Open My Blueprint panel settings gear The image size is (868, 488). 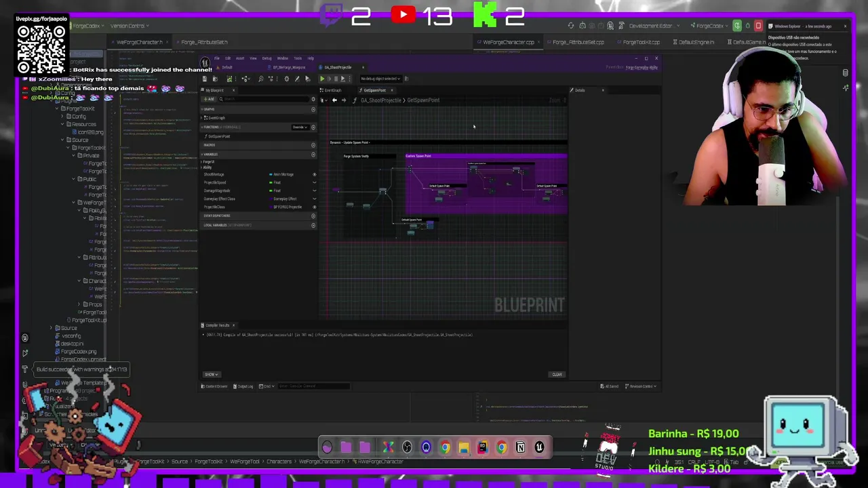(x=313, y=99)
